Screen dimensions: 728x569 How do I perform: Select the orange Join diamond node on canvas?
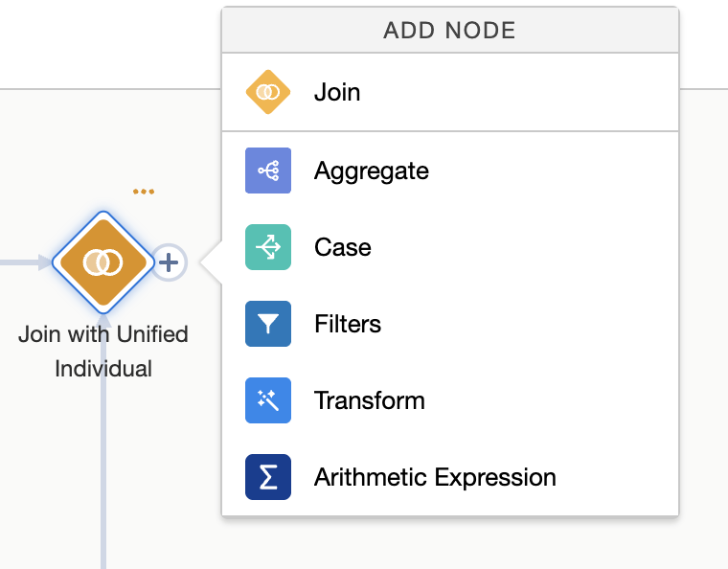pyautogui.click(x=103, y=262)
